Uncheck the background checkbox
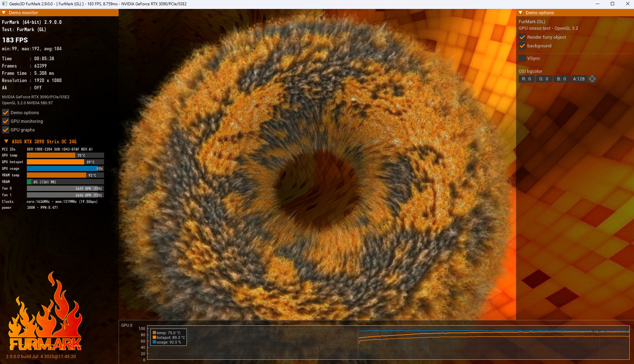This screenshot has height=364, width=634. pyautogui.click(x=522, y=46)
